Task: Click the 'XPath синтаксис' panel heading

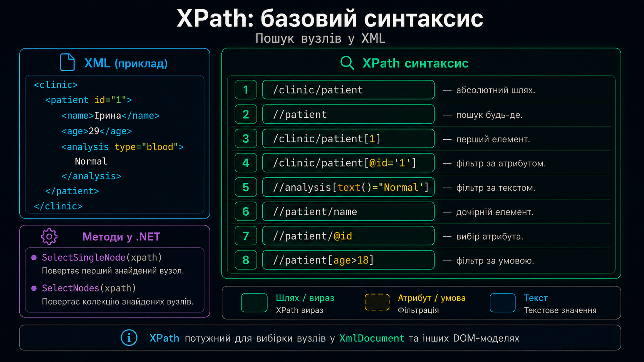Action: coord(416,63)
